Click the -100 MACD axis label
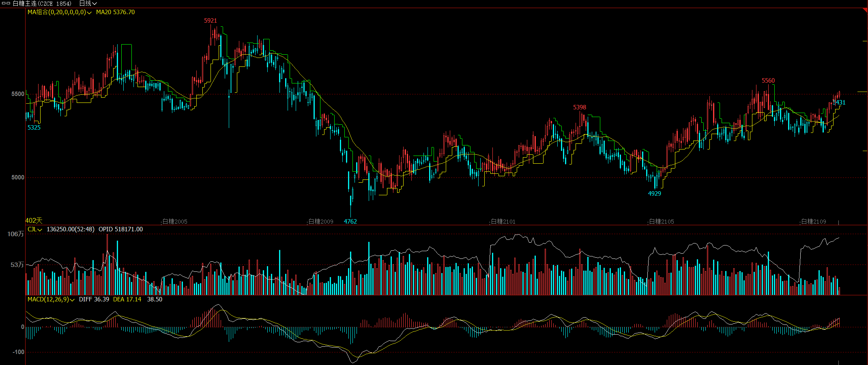The height and width of the screenshot is (365, 868). pyautogui.click(x=18, y=352)
